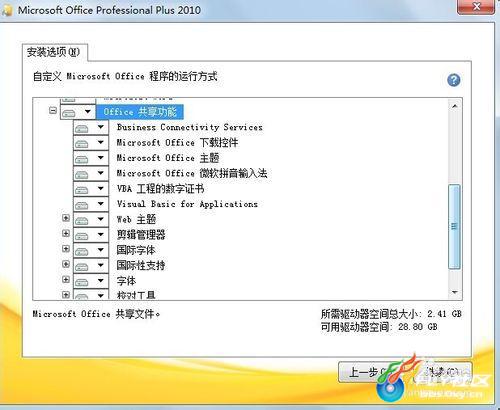Open install option dropdown for Business Connectivity Services
The image size is (500, 410).
tap(91, 127)
